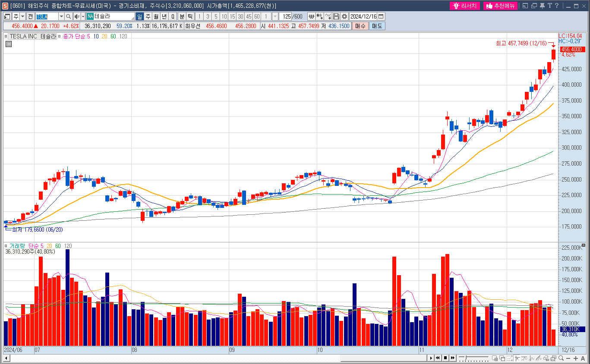This screenshot has width=590, height=364.
Task: Click the save chart floppy icon
Action: (336, 16)
